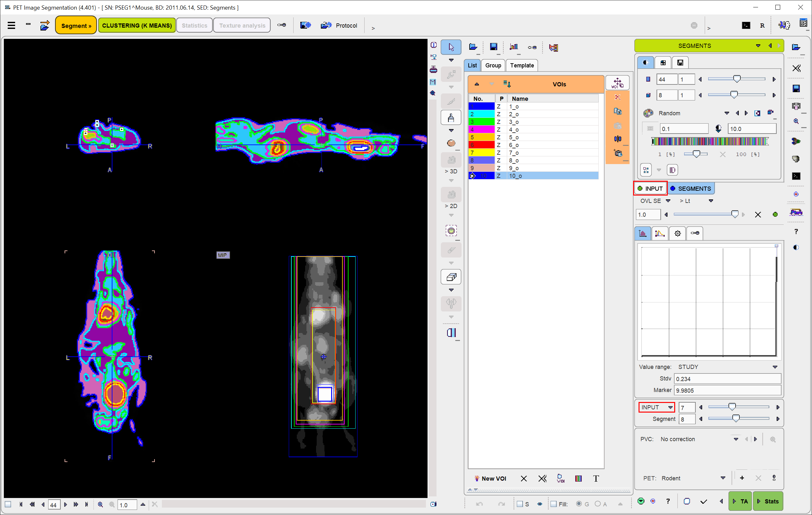The image size is (812, 515).
Task: Adjust the Segment slider
Action: point(736,419)
